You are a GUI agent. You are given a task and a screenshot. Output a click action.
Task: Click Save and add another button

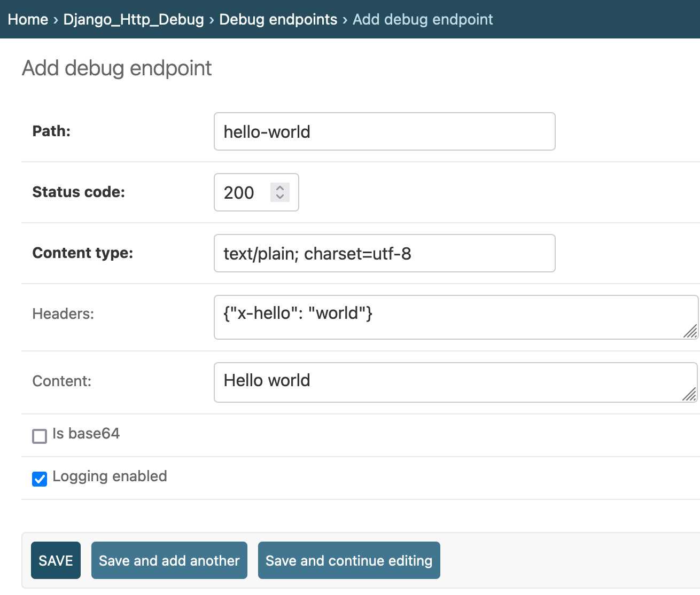tap(169, 560)
